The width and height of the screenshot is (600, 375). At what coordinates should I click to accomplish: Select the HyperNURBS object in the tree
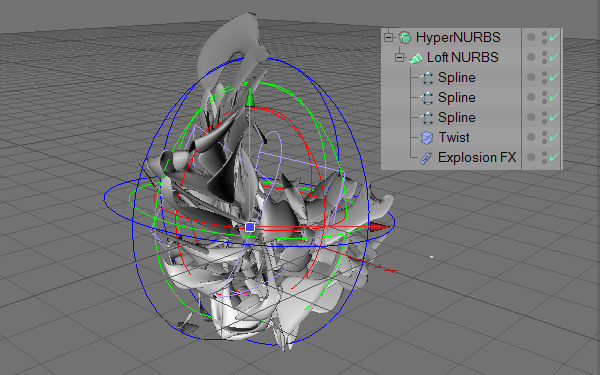point(458,38)
